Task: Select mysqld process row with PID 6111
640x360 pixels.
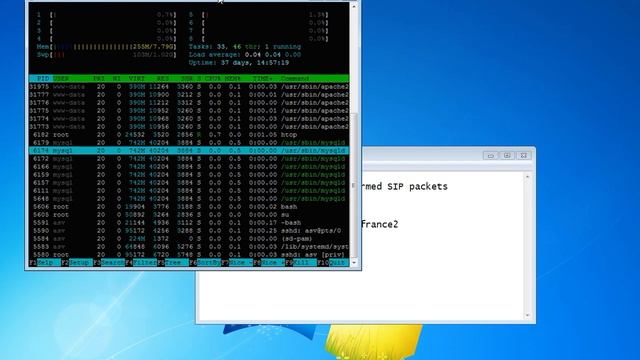Action: (x=189, y=191)
